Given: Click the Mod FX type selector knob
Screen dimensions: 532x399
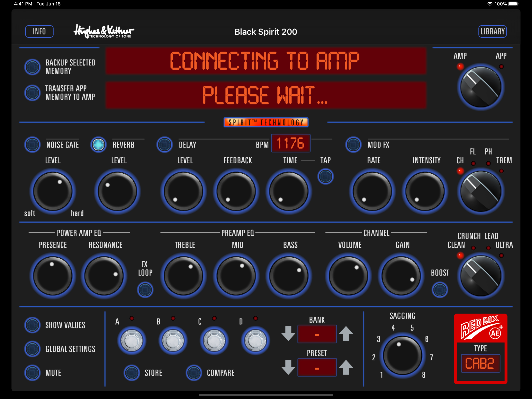Looking at the screenshot, I should (x=481, y=191).
